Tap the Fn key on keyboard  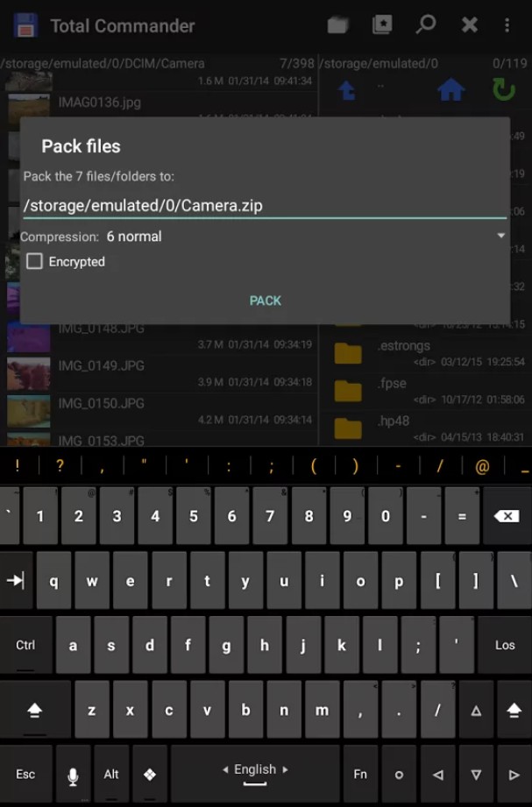360,775
